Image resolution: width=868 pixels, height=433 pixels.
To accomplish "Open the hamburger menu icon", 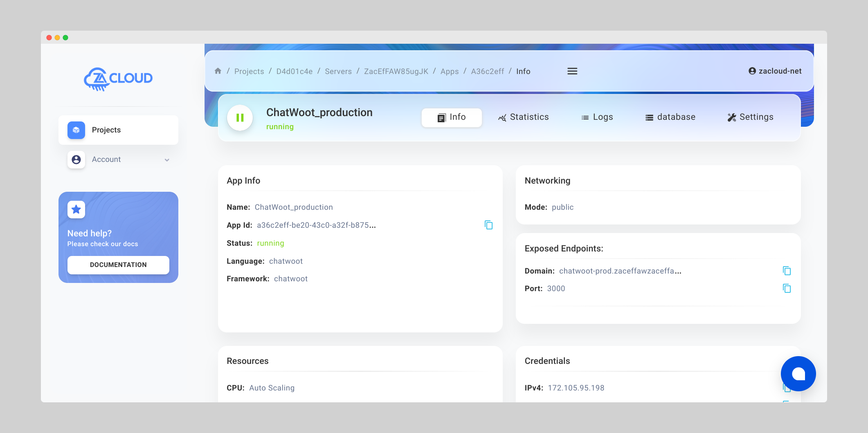I will pyautogui.click(x=572, y=71).
